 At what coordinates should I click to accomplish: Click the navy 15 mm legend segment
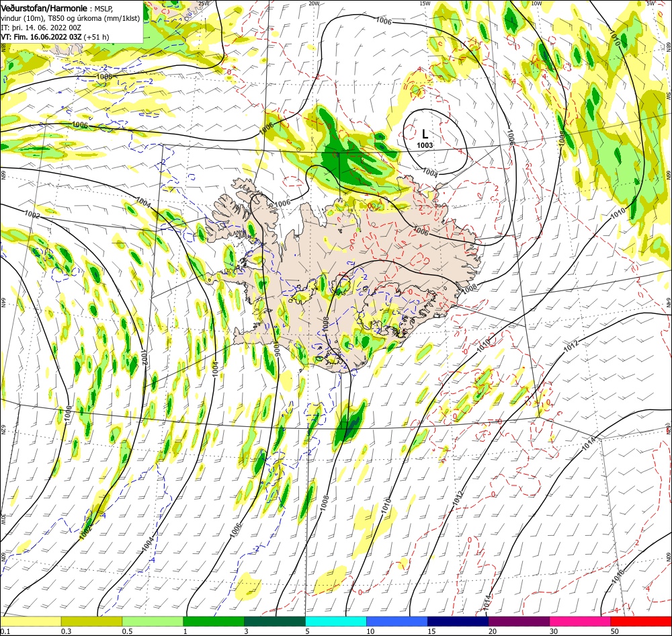click(x=458, y=621)
